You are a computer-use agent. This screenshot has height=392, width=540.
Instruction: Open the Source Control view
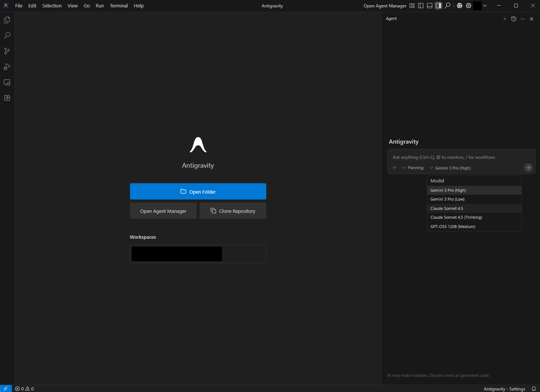tap(7, 51)
